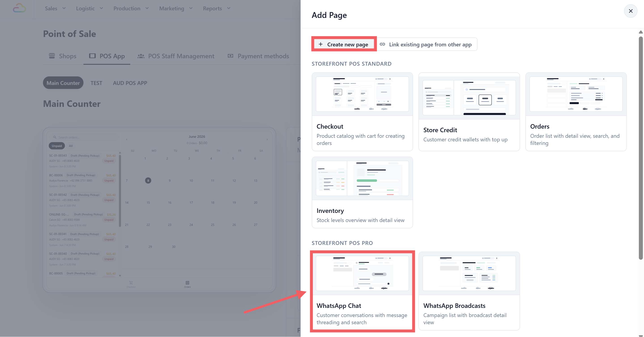Viewport: 644px width, 337px height.
Task: Click the Orders list icon in preview
Action: point(188,283)
